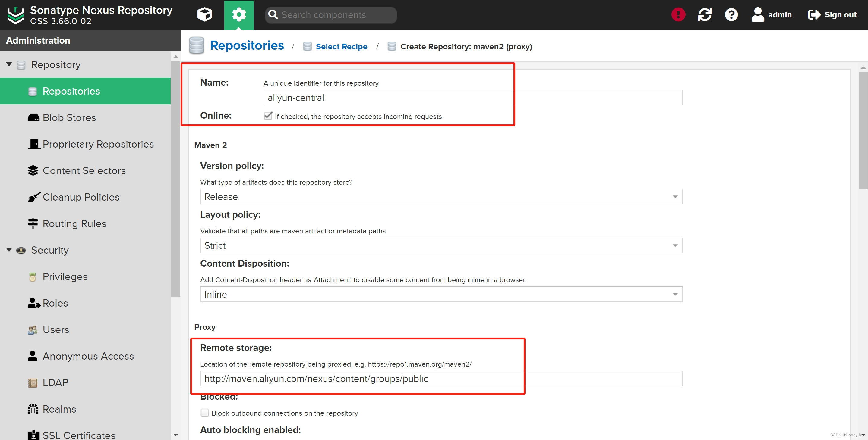Open the Content Disposition Inline dropdown

tap(441, 294)
